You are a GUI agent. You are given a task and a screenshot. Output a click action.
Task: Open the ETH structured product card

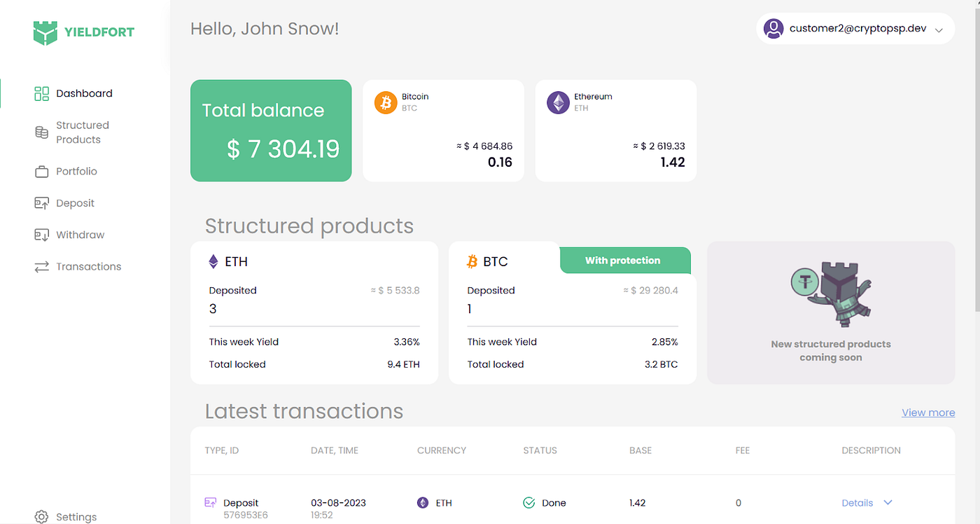(x=314, y=312)
